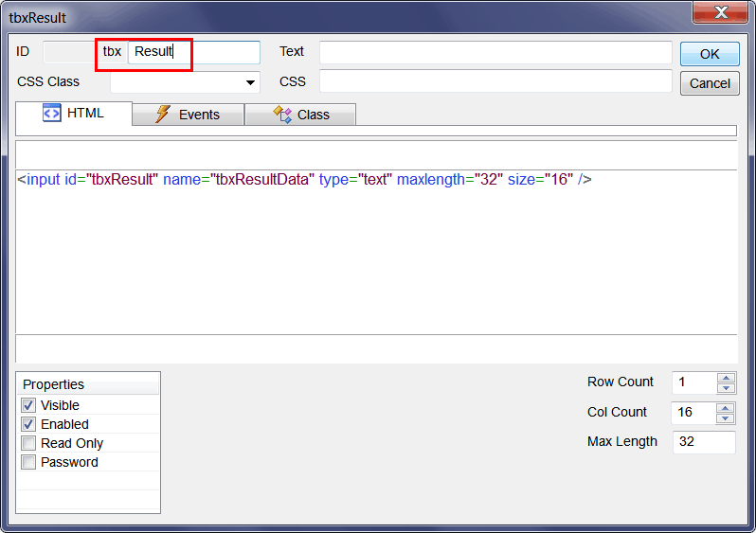Click the OK button

coord(710,54)
